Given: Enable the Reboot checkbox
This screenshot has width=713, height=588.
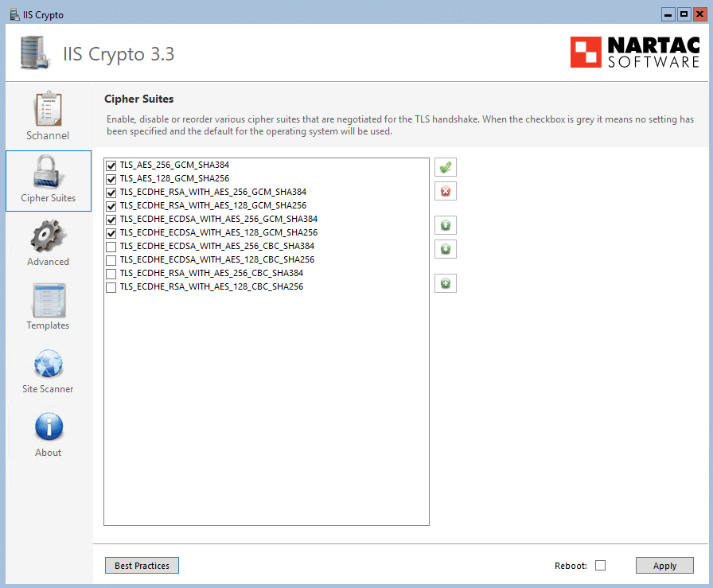Looking at the screenshot, I should [x=600, y=565].
